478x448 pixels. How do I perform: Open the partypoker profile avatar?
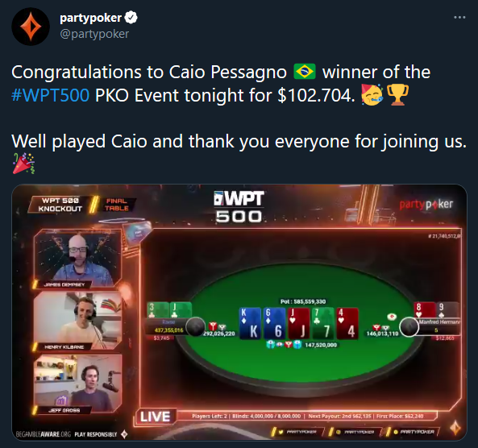[31, 27]
